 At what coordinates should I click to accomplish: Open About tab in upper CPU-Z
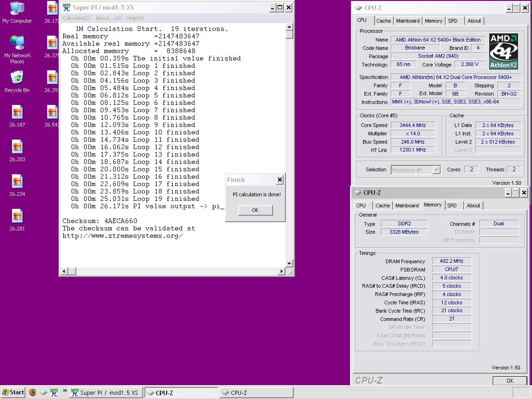474,21
